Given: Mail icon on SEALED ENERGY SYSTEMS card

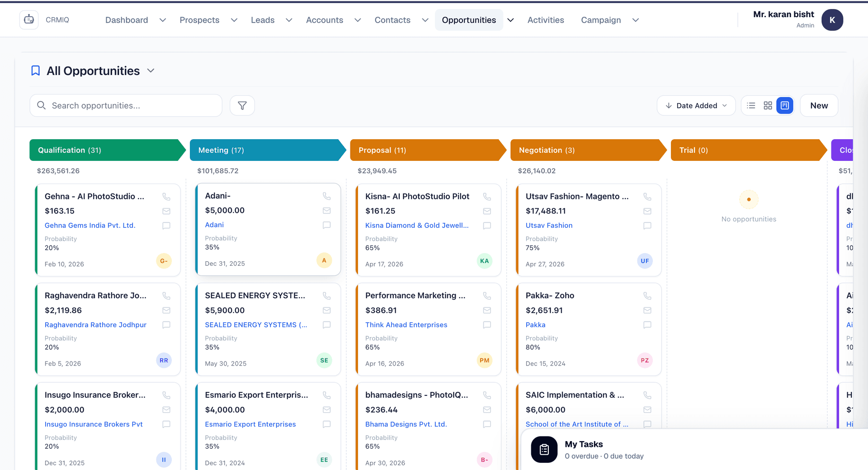Looking at the screenshot, I should (x=327, y=310).
